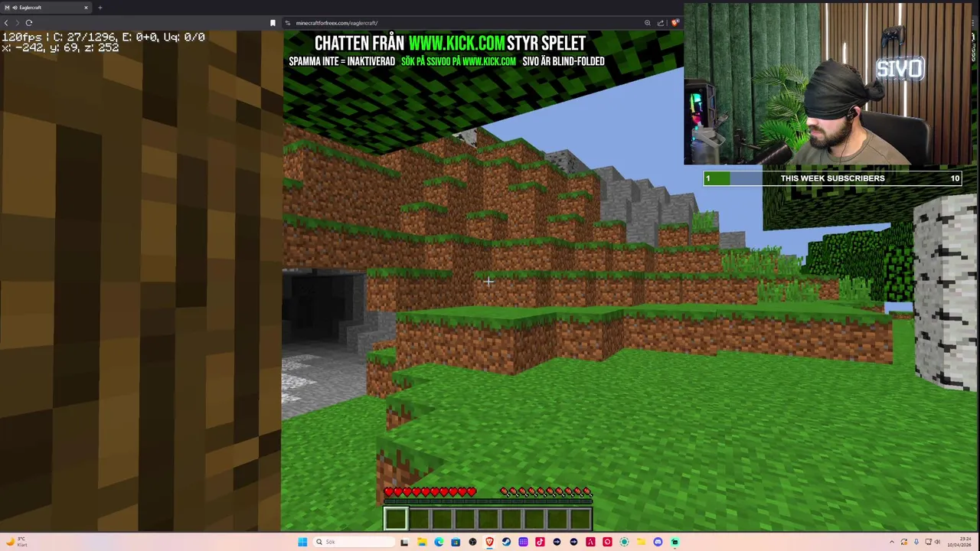
Task: Click the active Brave browser taskbar icon
Action: point(489,542)
